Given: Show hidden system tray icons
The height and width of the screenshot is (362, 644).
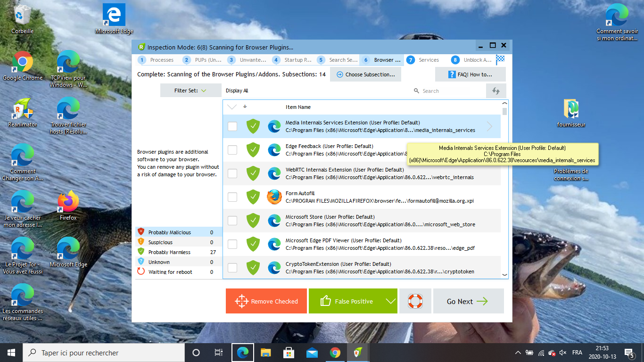Looking at the screenshot, I should (518, 353).
